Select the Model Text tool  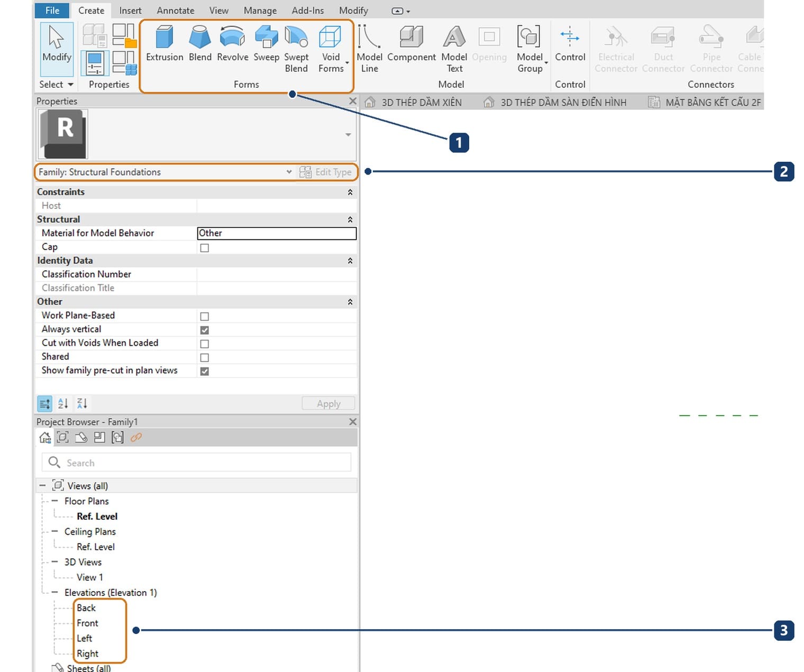(x=454, y=50)
